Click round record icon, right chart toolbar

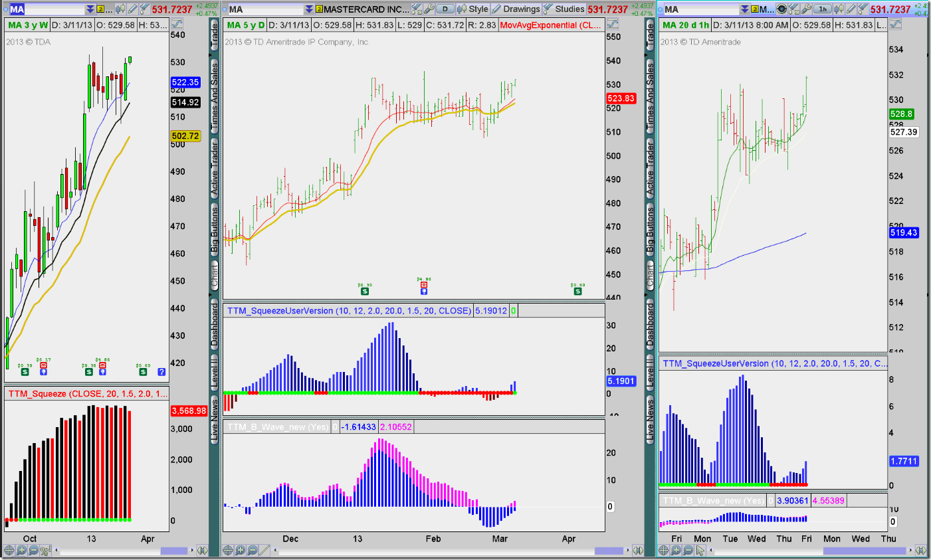click(x=781, y=9)
